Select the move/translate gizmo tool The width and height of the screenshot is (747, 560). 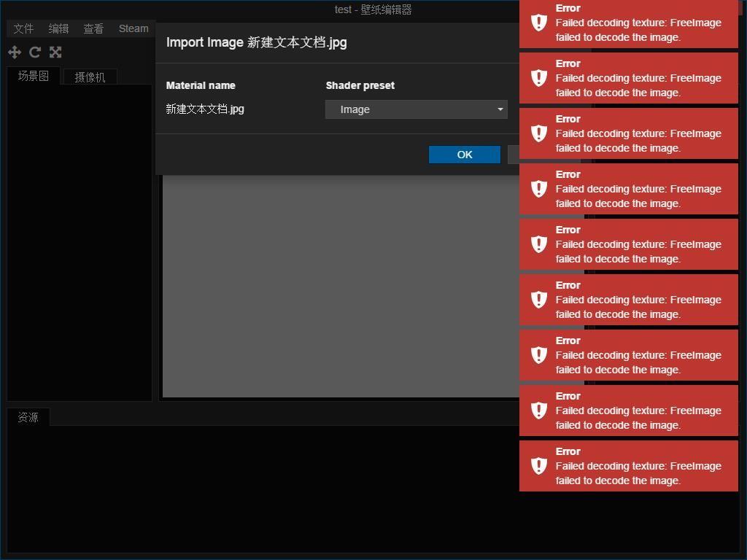pyautogui.click(x=14, y=52)
